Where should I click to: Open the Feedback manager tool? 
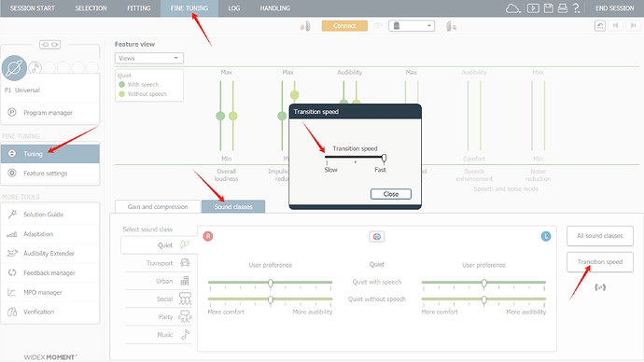(50, 273)
